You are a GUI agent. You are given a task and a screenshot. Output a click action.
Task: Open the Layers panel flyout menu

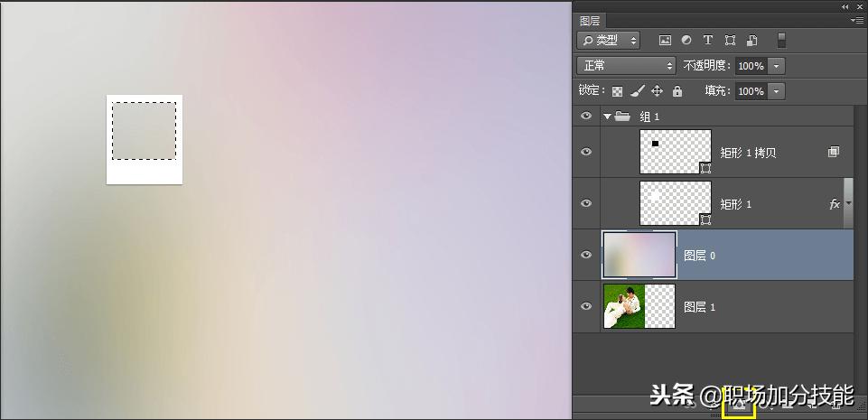click(x=856, y=21)
